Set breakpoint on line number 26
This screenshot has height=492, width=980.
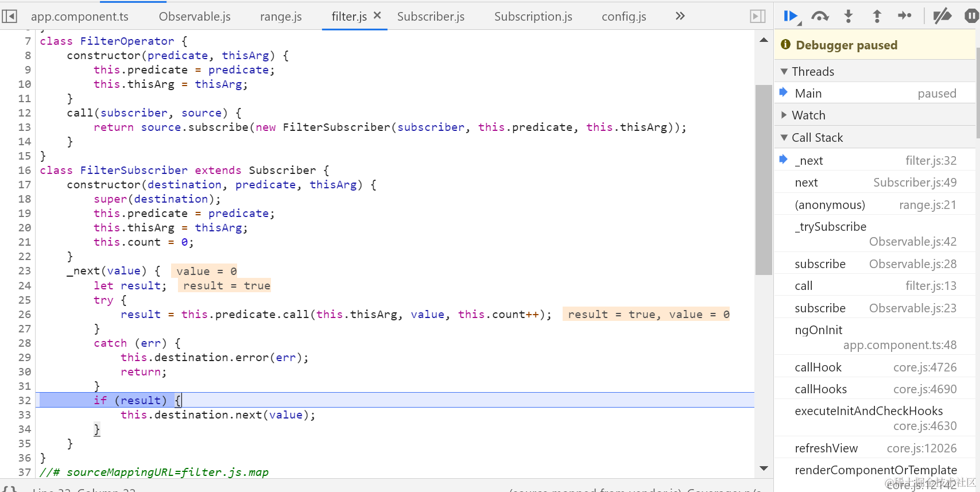24,314
